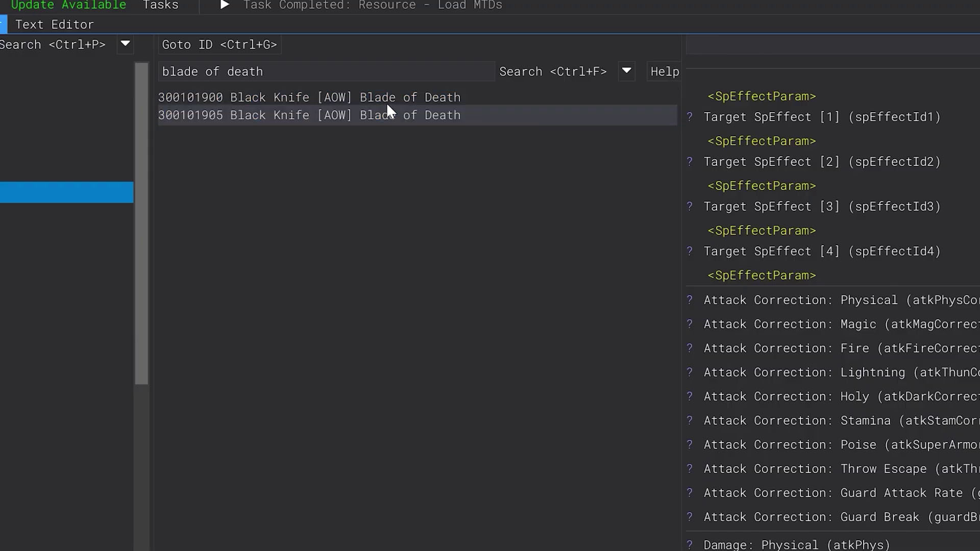Open dropdown arrow next to Search Ctrl+F

click(626, 71)
